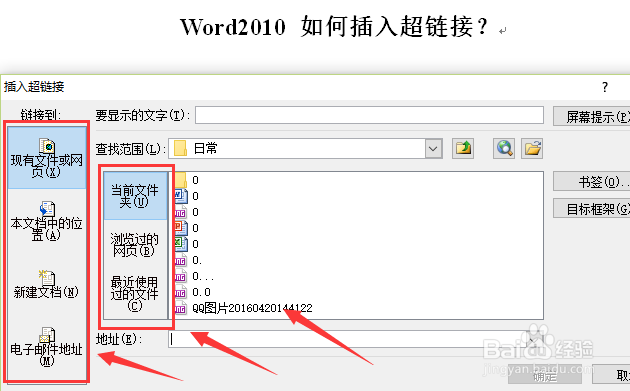This screenshot has height=391, width=630.
Task: Open the Browse for File folder icon
Action: (532, 148)
